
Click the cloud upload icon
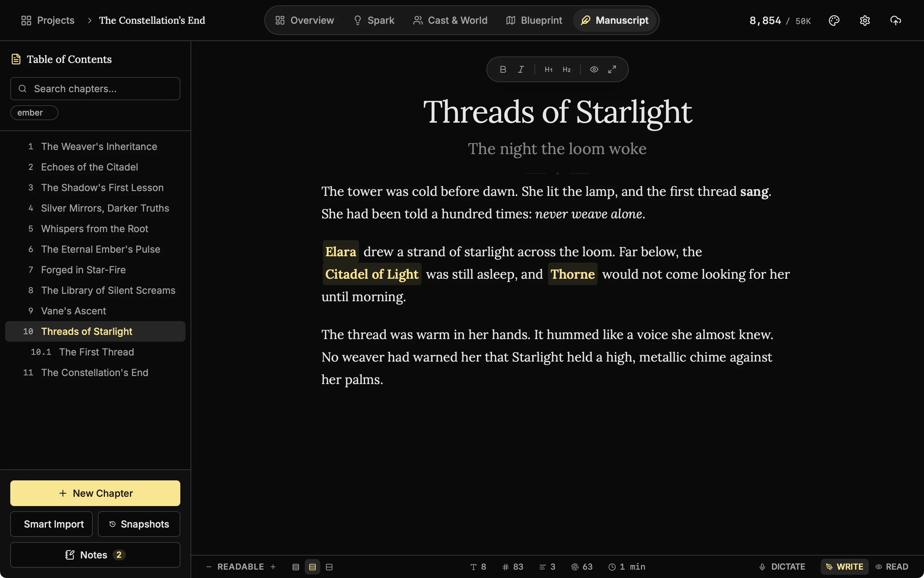(895, 20)
